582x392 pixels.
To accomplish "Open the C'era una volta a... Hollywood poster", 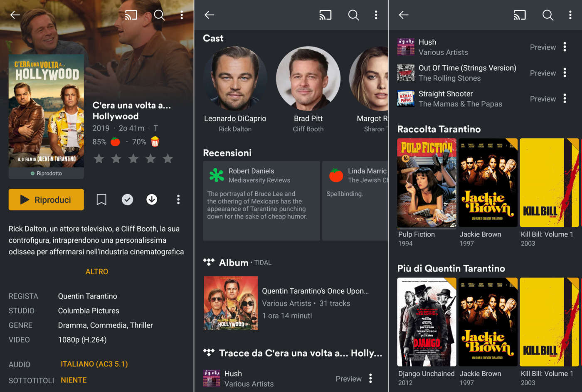I will coord(46,111).
